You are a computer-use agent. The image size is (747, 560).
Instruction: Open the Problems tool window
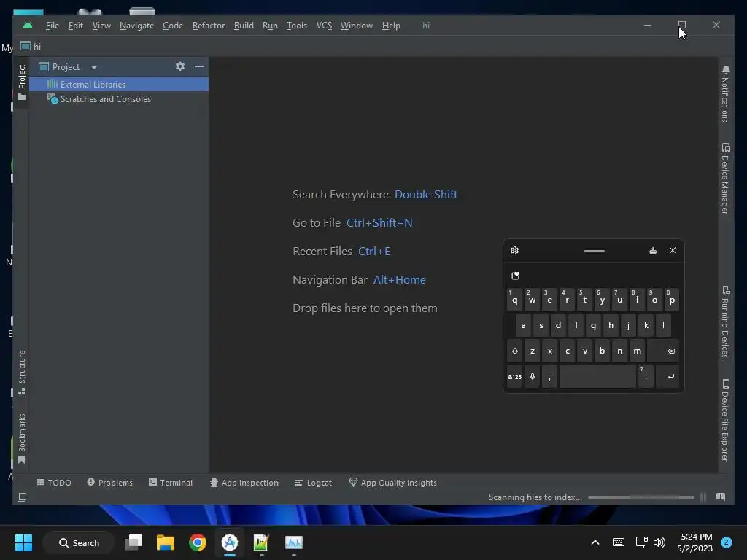(x=109, y=483)
